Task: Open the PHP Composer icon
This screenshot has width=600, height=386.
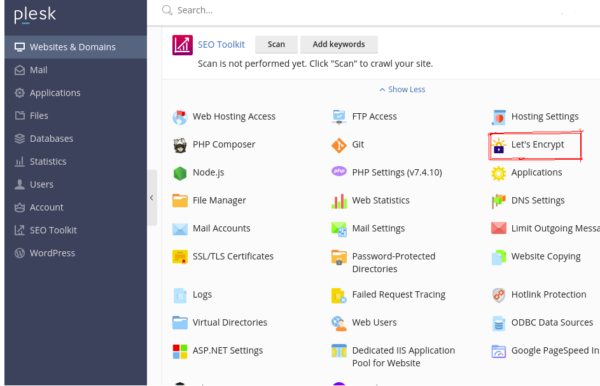Action: click(x=179, y=145)
